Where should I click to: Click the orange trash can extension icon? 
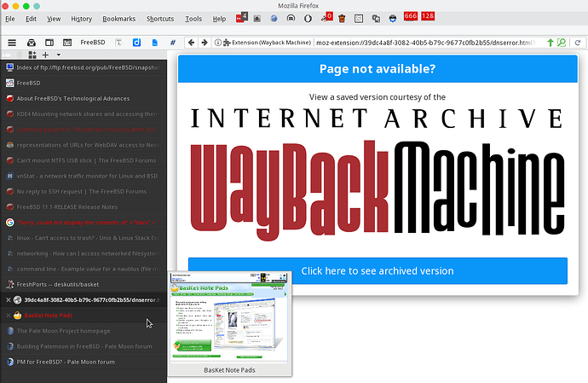pyautogui.click(x=342, y=19)
